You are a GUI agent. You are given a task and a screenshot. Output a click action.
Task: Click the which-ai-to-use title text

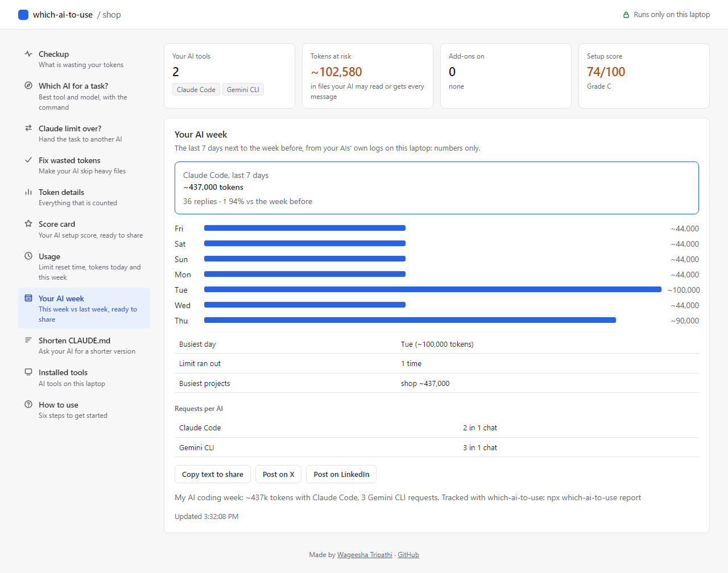(63, 15)
